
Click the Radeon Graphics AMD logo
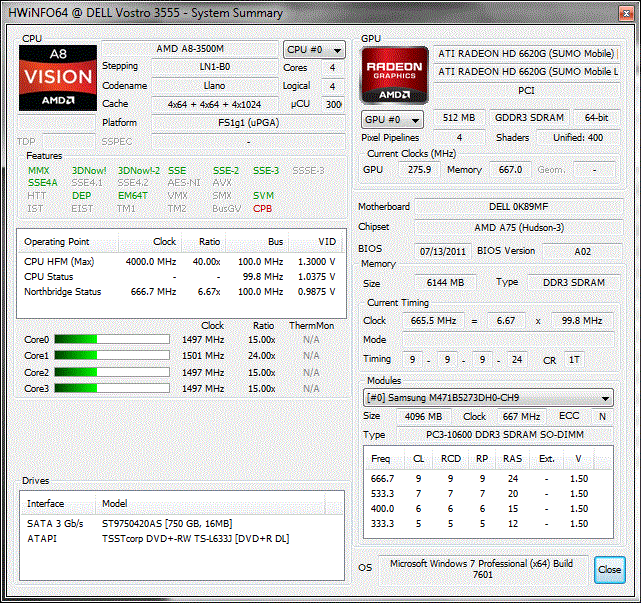[x=394, y=75]
